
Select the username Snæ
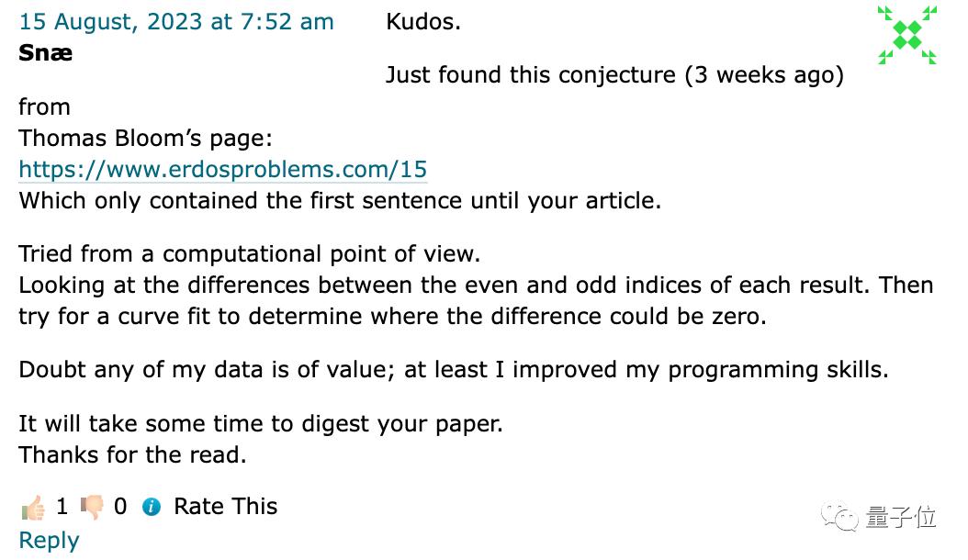[45, 53]
